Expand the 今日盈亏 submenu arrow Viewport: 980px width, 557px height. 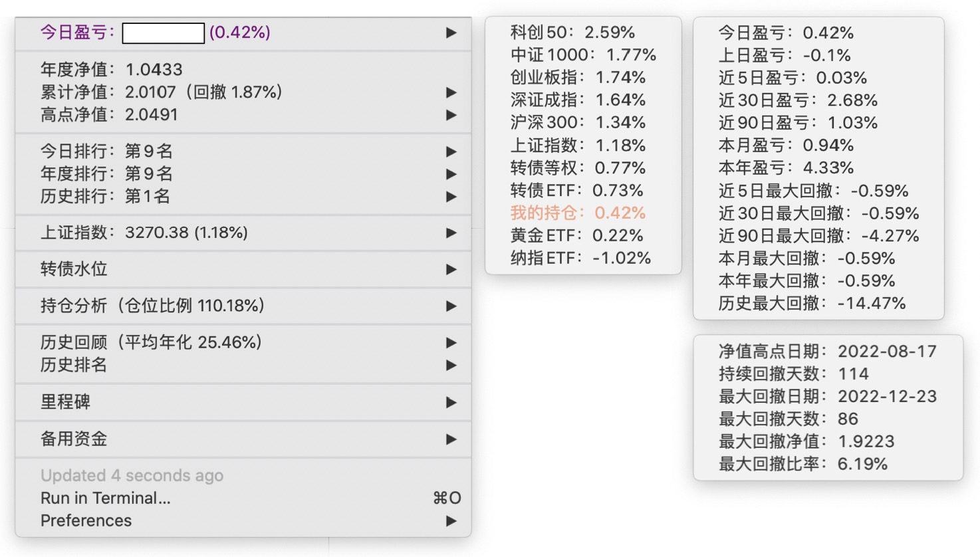[x=451, y=33]
